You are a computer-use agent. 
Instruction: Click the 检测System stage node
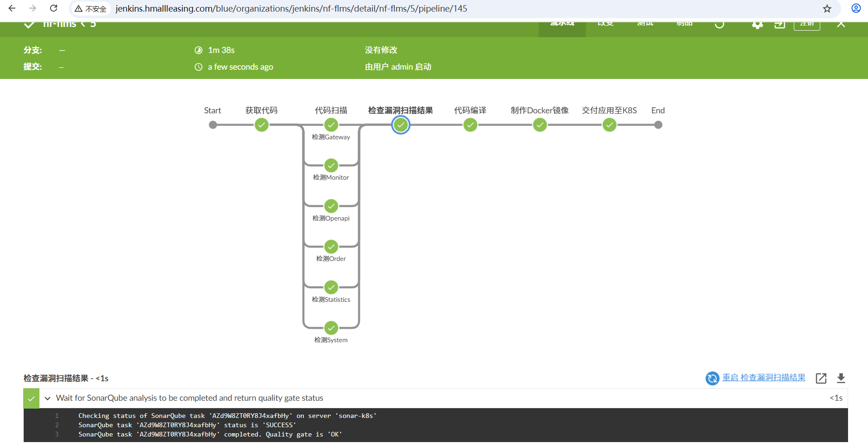331,328
